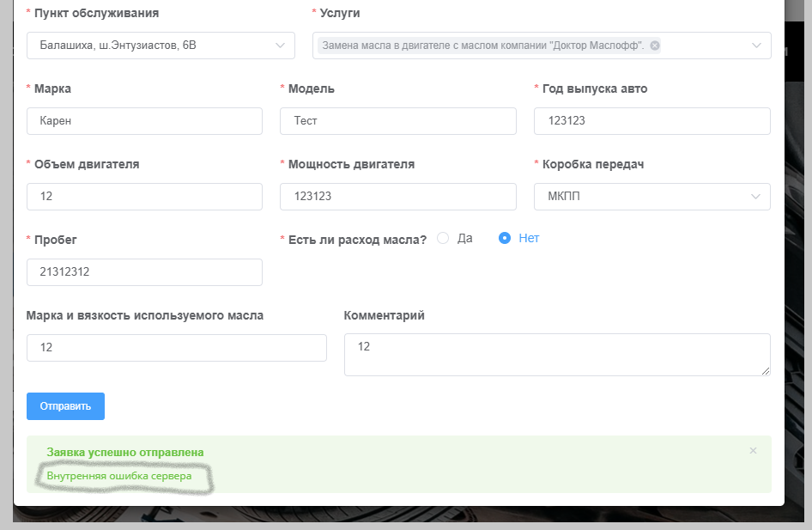The image size is (812, 530).
Task: Edit the Мощность двигателя field
Action: (398, 197)
